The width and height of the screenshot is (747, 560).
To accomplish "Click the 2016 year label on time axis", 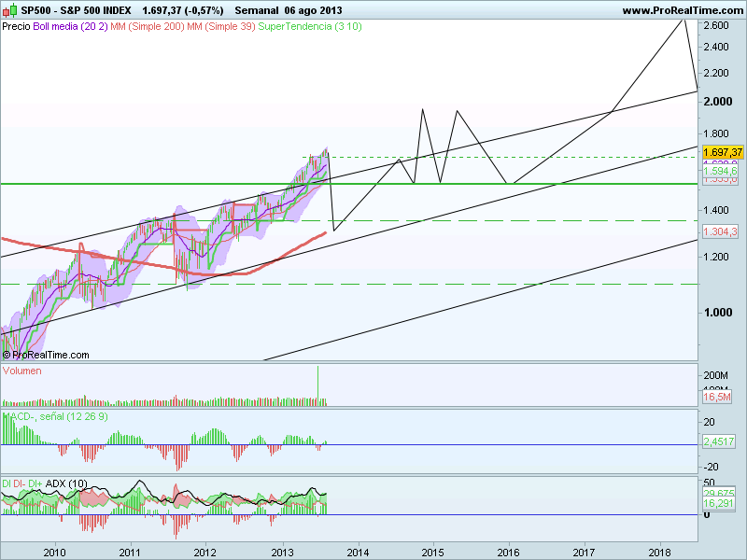I will [x=509, y=553].
